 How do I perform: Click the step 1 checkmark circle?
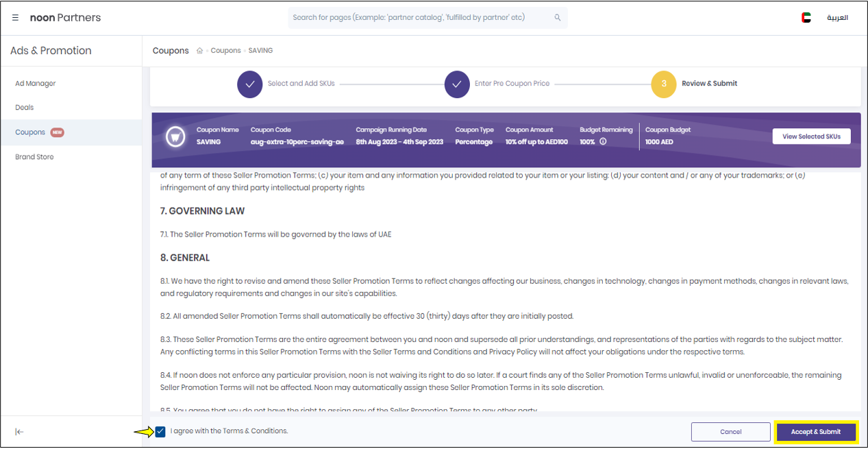pyautogui.click(x=250, y=84)
